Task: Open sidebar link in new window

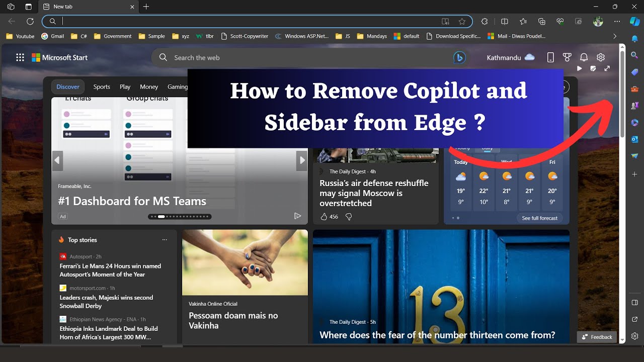Action: [634, 319]
